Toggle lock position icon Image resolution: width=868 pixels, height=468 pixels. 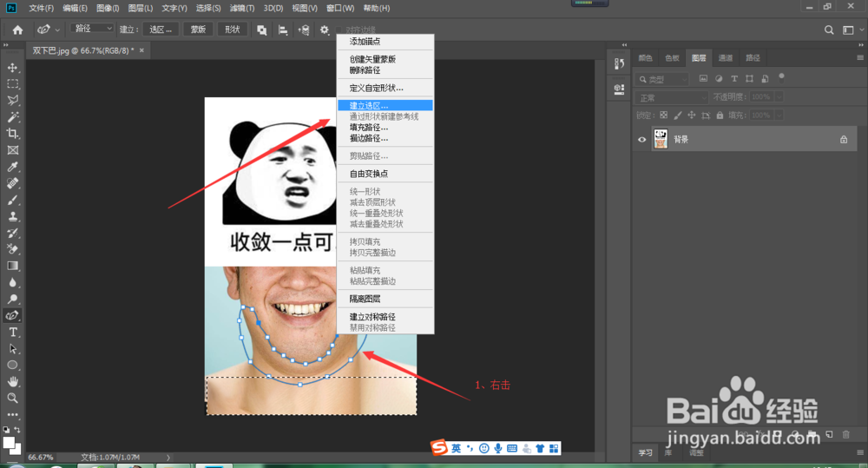(692, 115)
